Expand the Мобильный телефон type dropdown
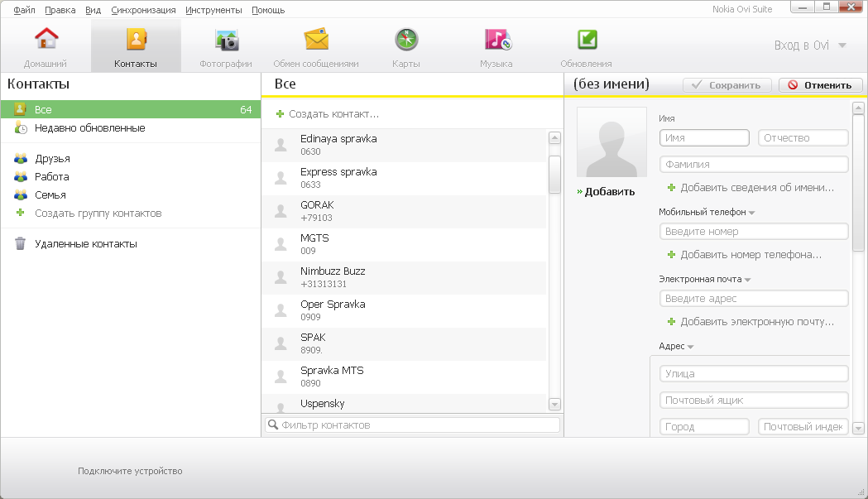This screenshot has height=499, width=868. coord(752,213)
